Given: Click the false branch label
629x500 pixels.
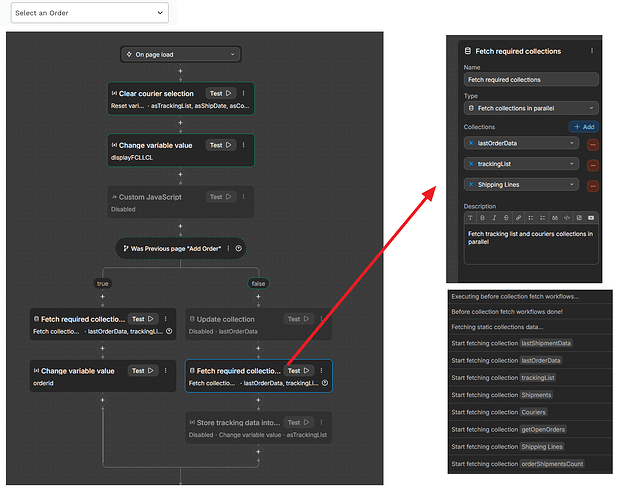Looking at the screenshot, I should click(x=258, y=284).
